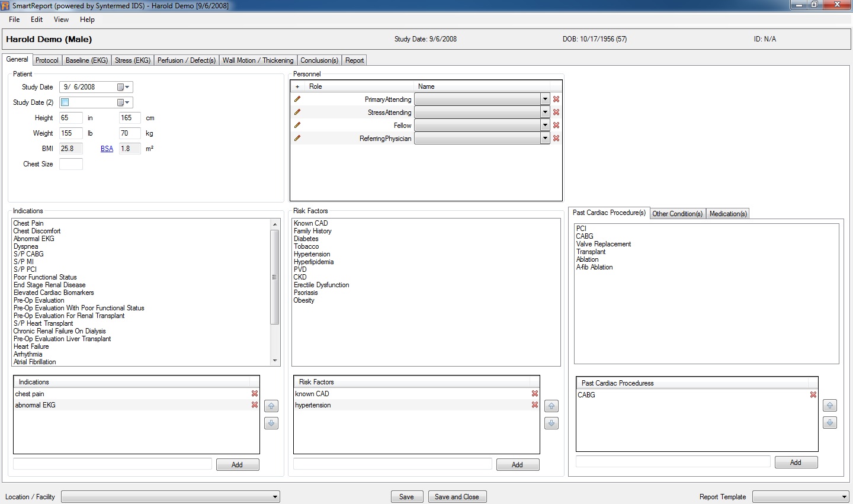Open the Report Template dropdown

[844, 497]
